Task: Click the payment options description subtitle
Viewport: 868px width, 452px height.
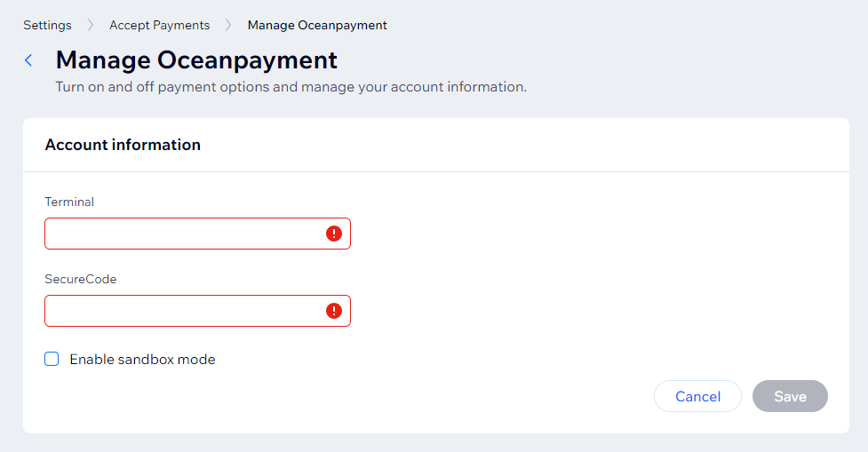Action: click(291, 87)
